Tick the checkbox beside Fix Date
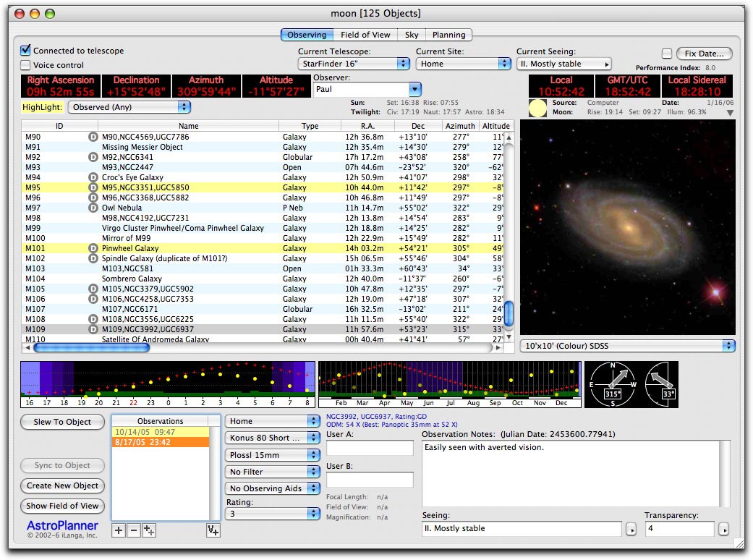 tap(666, 54)
